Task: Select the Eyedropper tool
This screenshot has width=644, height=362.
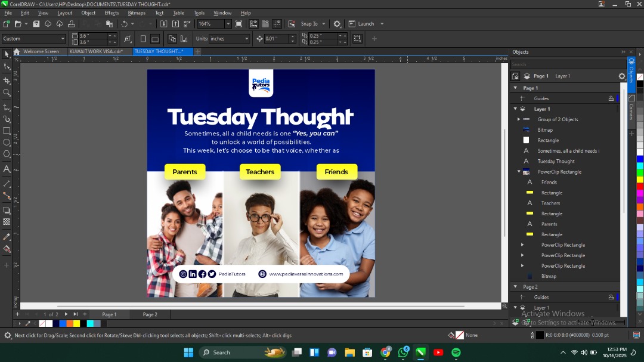Action: pos(7,237)
